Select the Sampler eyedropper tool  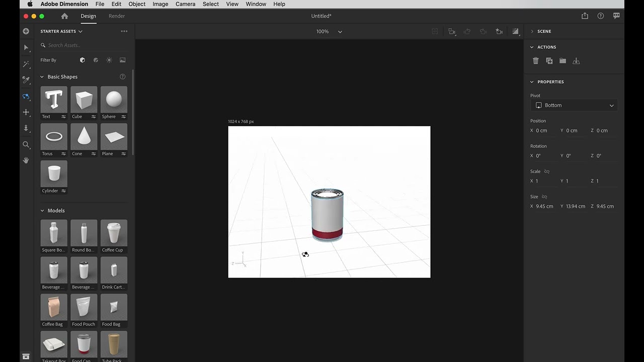[x=26, y=80]
